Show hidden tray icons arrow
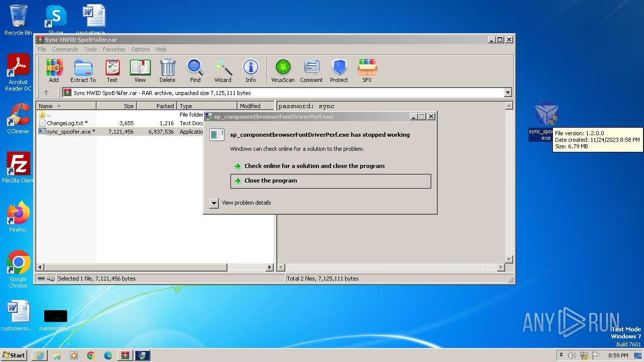644x362 pixels. (561, 355)
